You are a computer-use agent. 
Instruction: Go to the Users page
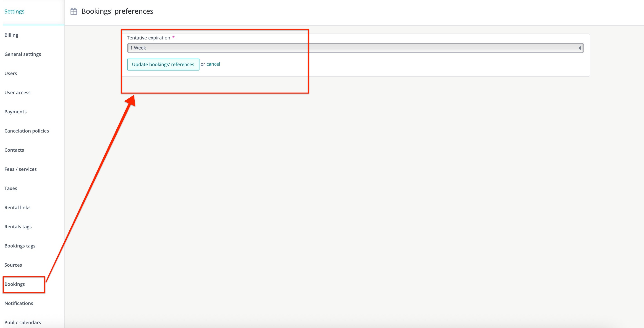point(10,73)
